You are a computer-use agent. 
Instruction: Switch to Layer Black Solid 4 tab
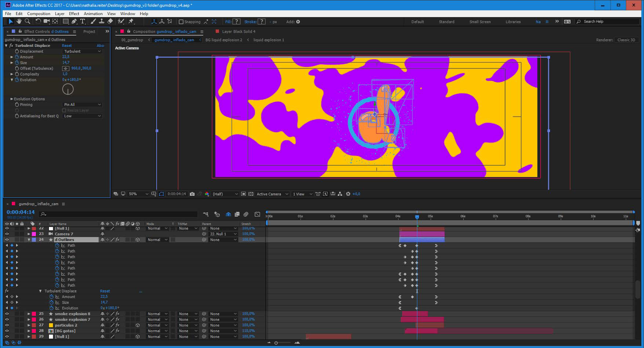coord(239,32)
